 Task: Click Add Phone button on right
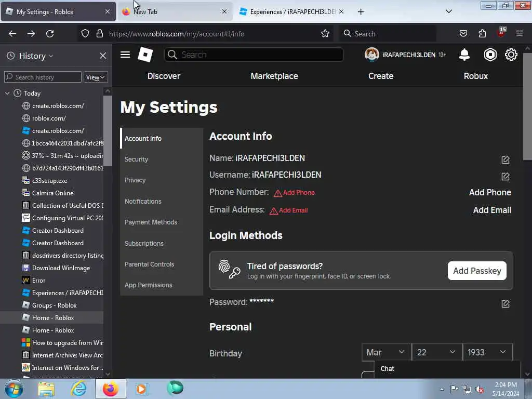pos(490,192)
